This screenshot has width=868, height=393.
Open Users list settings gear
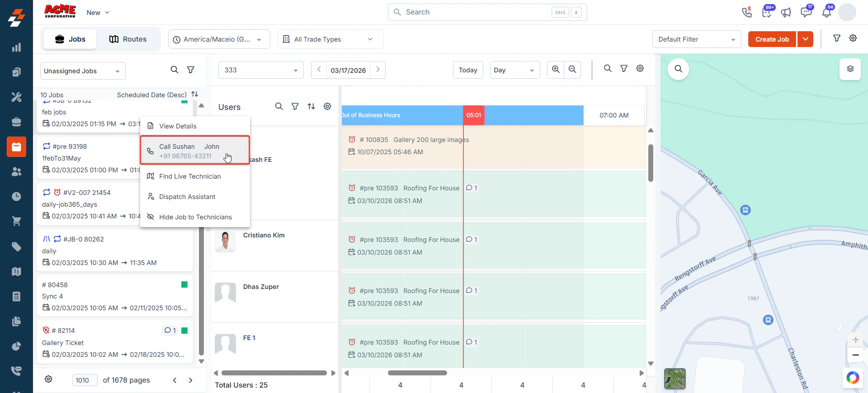[x=327, y=106]
